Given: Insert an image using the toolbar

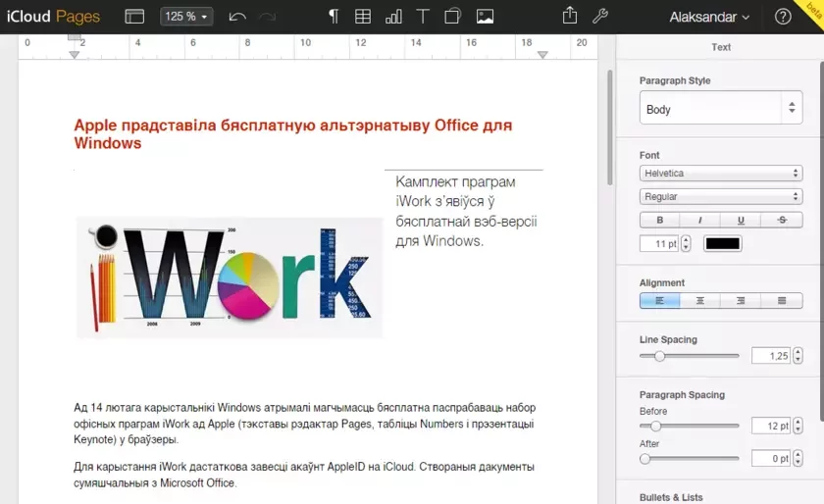Looking at the screenshot, I should [x=484, y=17].
